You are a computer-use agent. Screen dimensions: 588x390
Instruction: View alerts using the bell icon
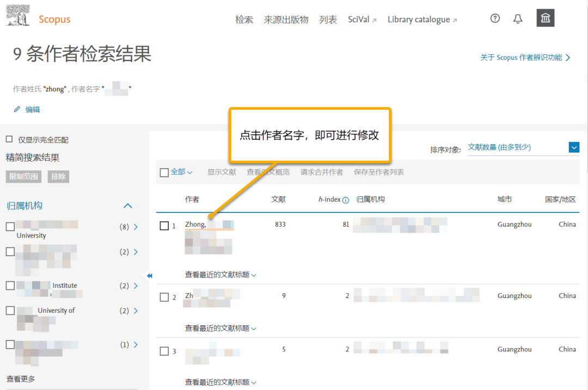[518, 18]
